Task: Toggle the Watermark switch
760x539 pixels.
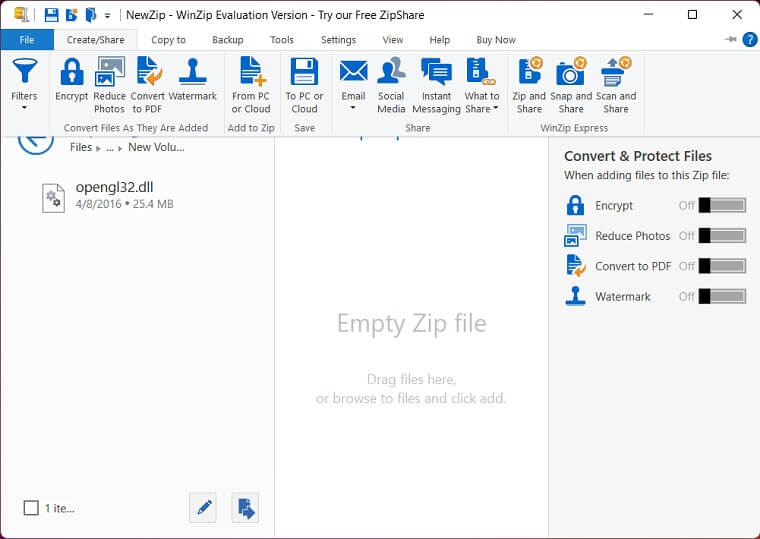Action: click(722, 297)
